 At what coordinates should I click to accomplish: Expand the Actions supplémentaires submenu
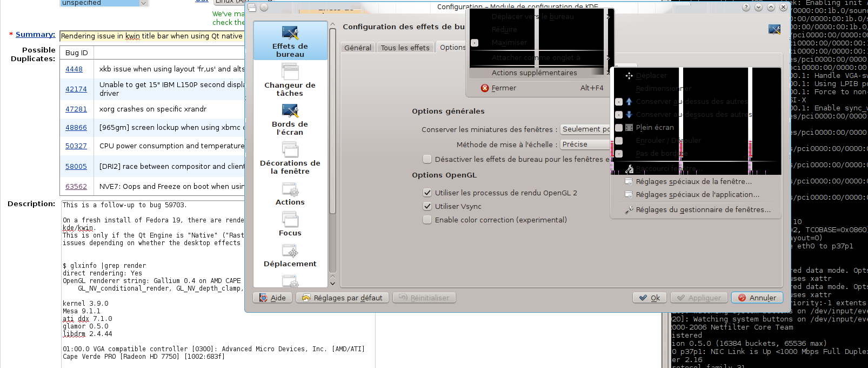click(534, 73)
